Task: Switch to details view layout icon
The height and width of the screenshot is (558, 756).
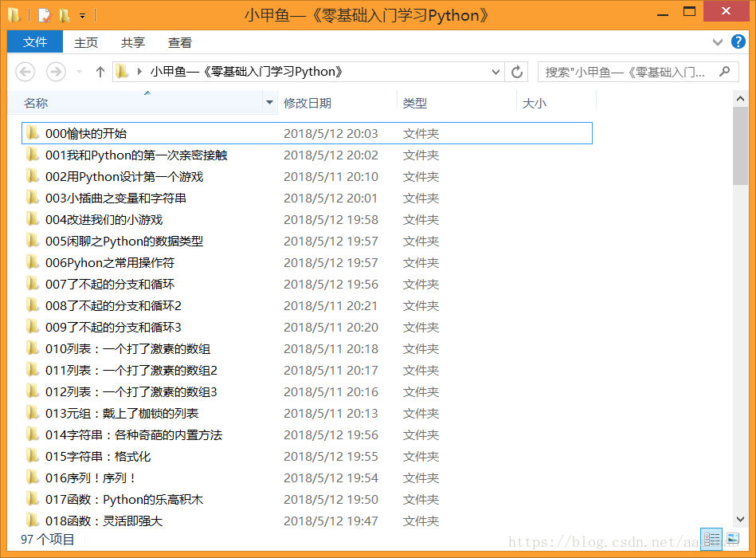Action: pyautogui.click(x=711, y=539)
